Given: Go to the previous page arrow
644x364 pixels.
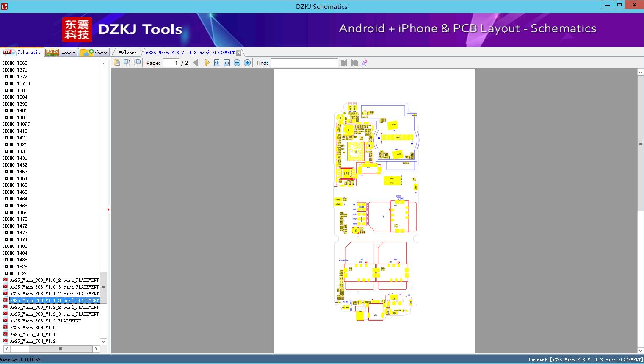Looking at the screenshot, I should coord(195,62).
